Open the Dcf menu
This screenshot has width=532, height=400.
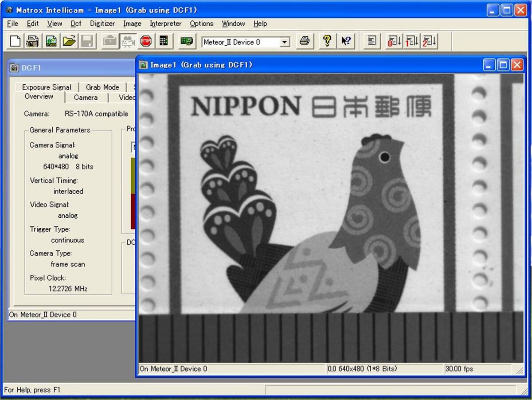76,24
